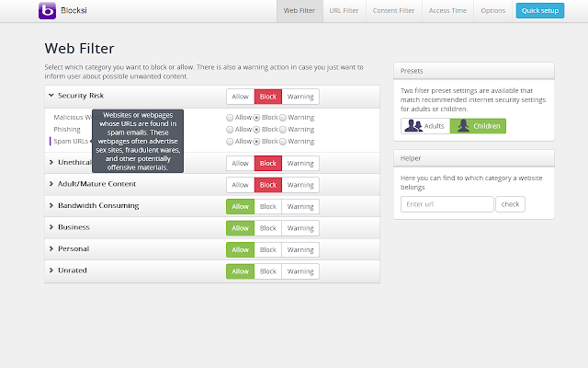Image resolution: width=588 pixels, height=368 pixels.
Task: Set Security Risk to Warning
Action: (x=300, y=97)
